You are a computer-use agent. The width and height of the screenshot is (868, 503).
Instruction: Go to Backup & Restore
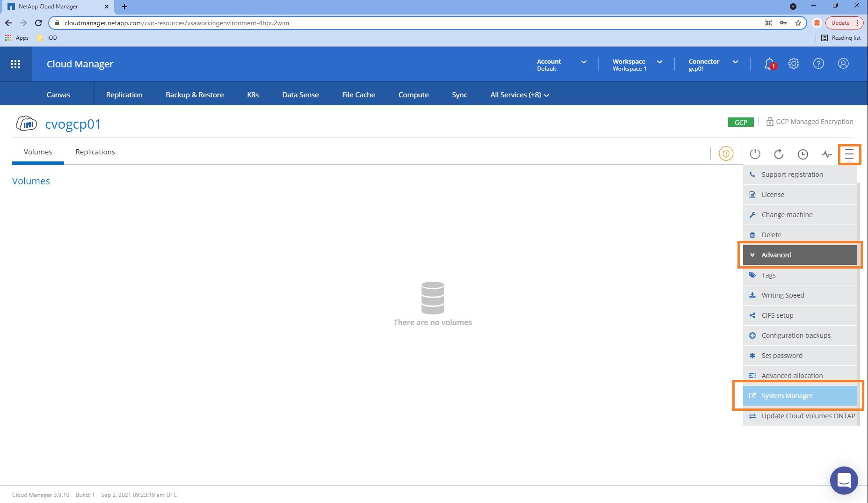click(x=195, y=95)
